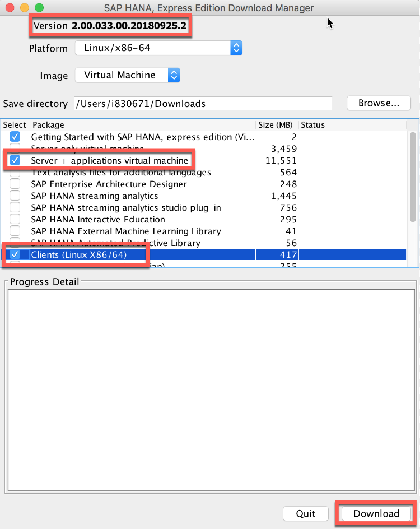Check streaming analytics studio plug-in checkbox
Screen dimensions: 420x529
point(15,207)
